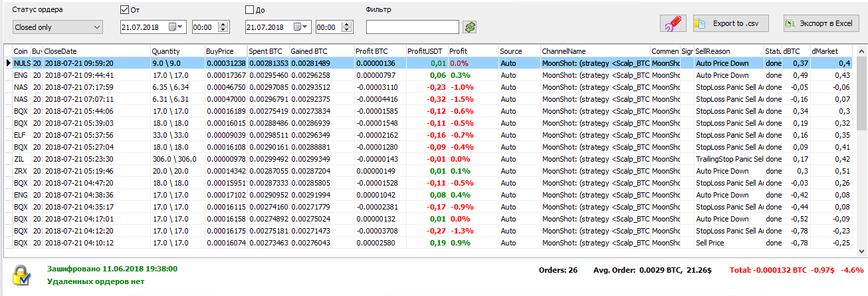Click the vertical scrollbar down arrow
This screenshot has height=296, width=868.
tap(861, 251)
